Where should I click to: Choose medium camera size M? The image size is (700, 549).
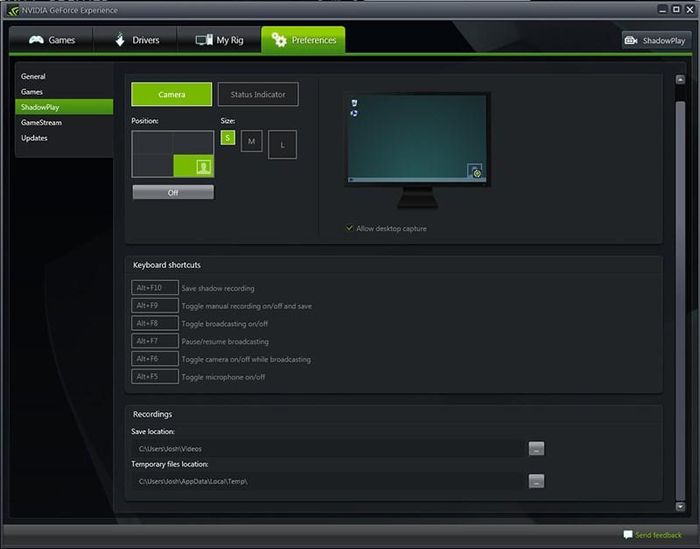tap(251, 141)
